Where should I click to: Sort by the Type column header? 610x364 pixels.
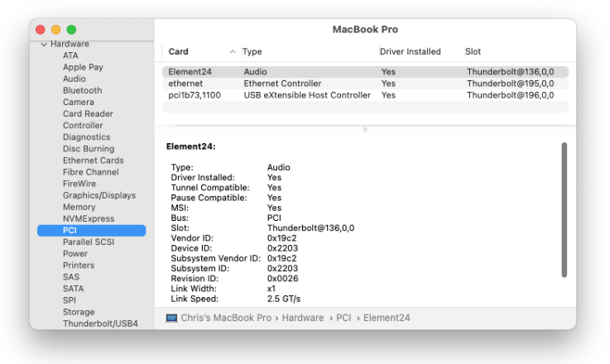point(252,52)
